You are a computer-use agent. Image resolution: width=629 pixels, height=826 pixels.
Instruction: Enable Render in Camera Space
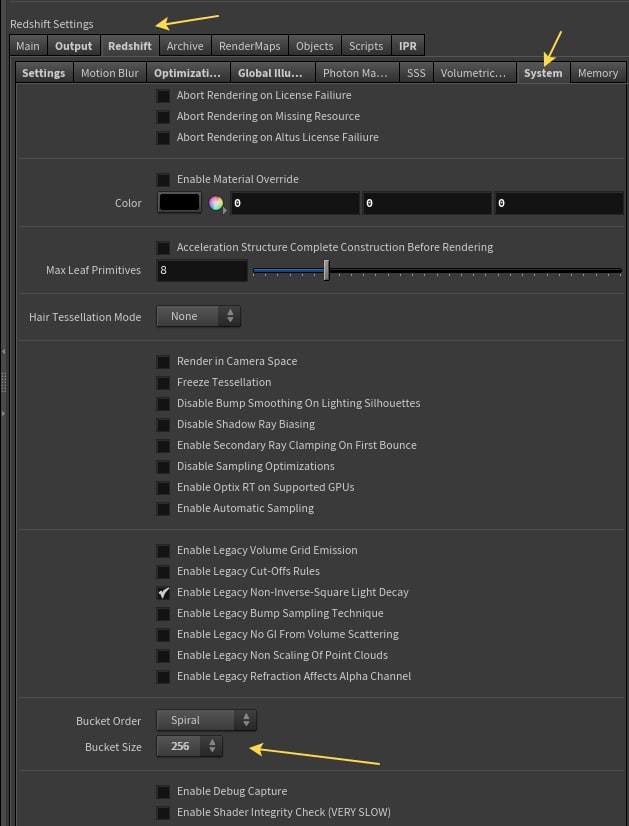pos(163,362)
